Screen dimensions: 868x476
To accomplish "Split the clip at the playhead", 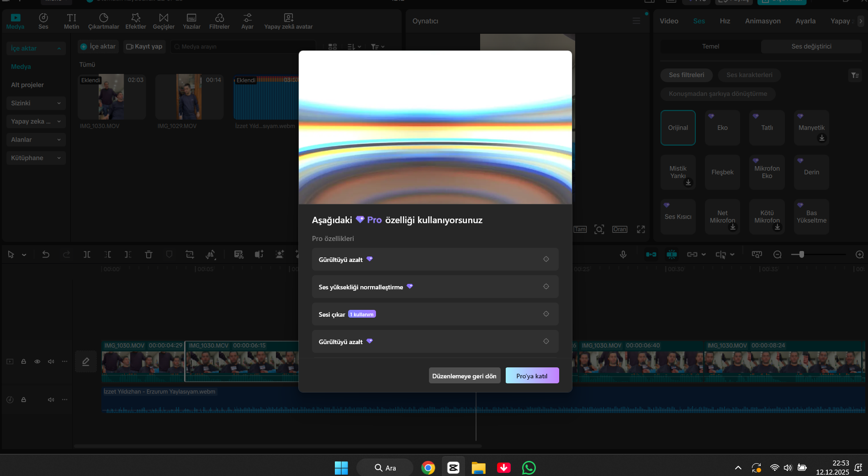I will [87, 255].
